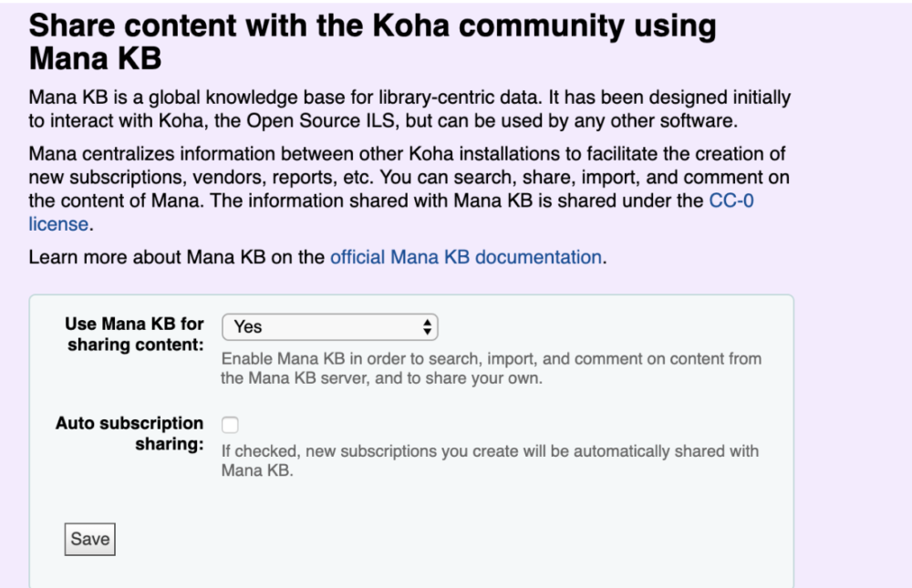Viewport: 912px width, 588px height.
Task: Click the "Enable Mana KB in order to search" hint
Action: click(491, 358)
